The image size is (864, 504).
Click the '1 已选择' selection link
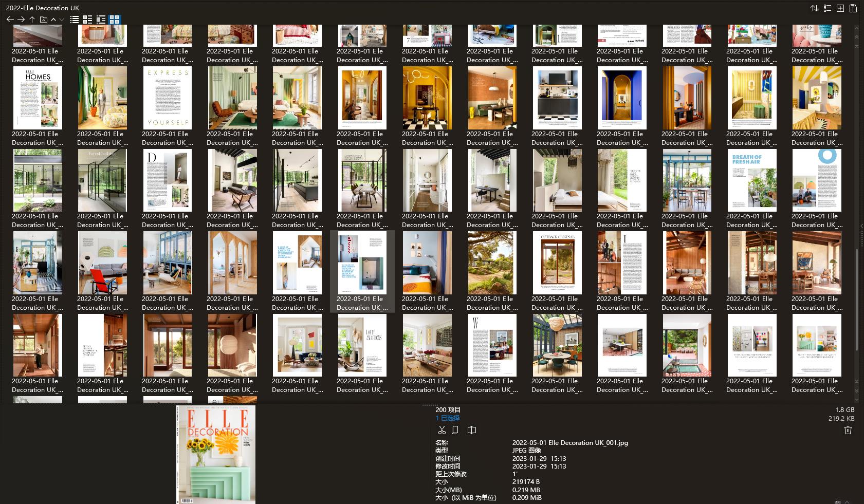[x=447, y=418]
